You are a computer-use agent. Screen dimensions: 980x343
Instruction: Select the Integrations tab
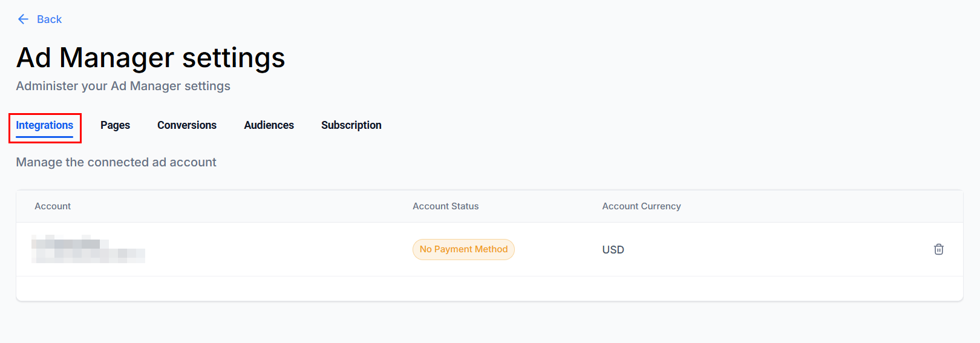(x=44, y=125)
